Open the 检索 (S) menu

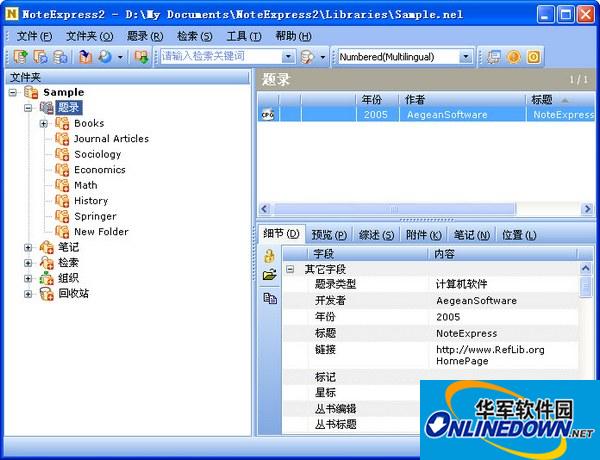194,36
